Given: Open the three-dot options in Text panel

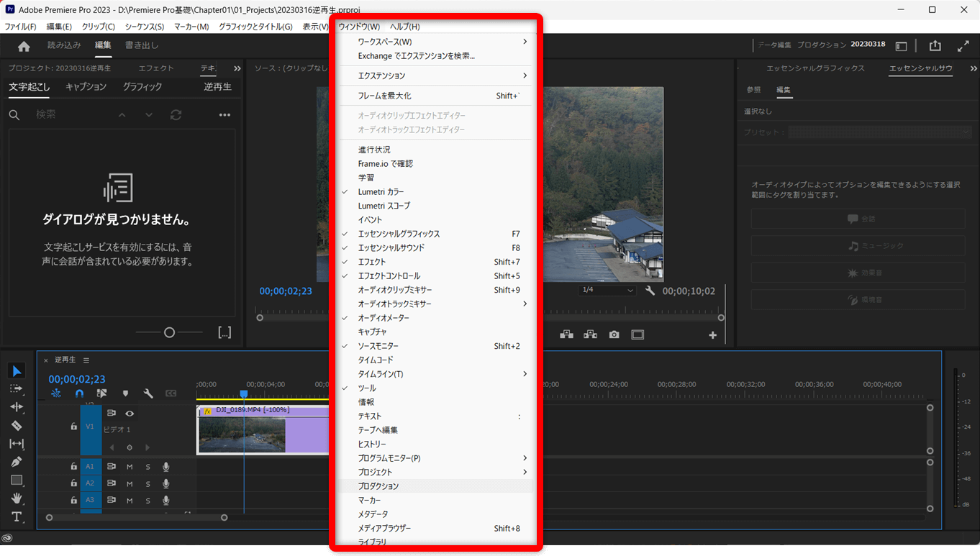Looking at the screenshot, I should 224,115.
